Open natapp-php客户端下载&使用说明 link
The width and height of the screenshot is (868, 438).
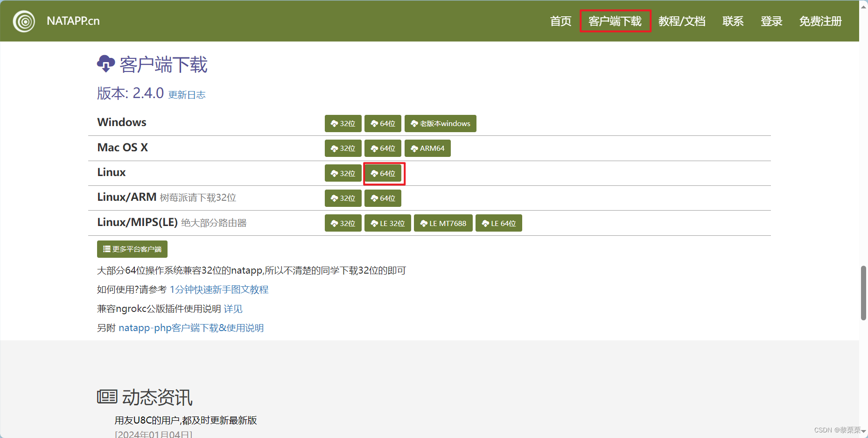coord(191,328)
